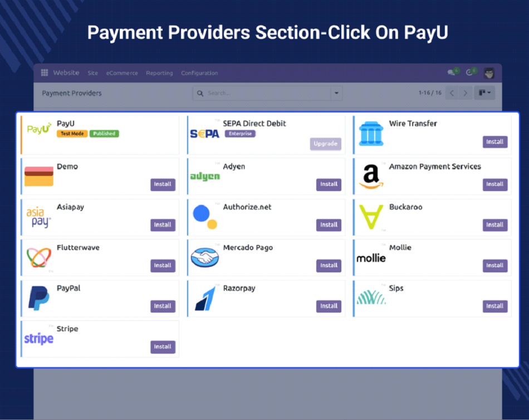Install the Razorpay payment provider
This screenshot has width=529, height=420.
(329, 306)
